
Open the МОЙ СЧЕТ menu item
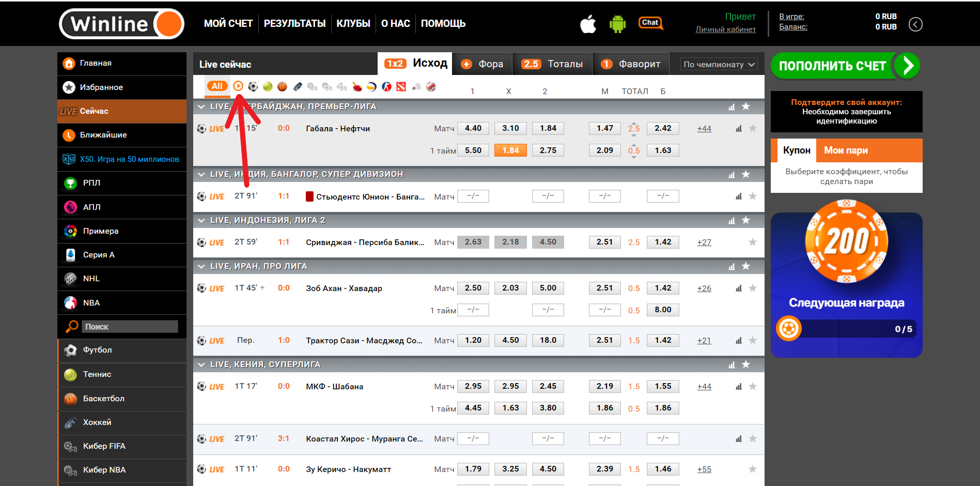[x=228, y=24]
